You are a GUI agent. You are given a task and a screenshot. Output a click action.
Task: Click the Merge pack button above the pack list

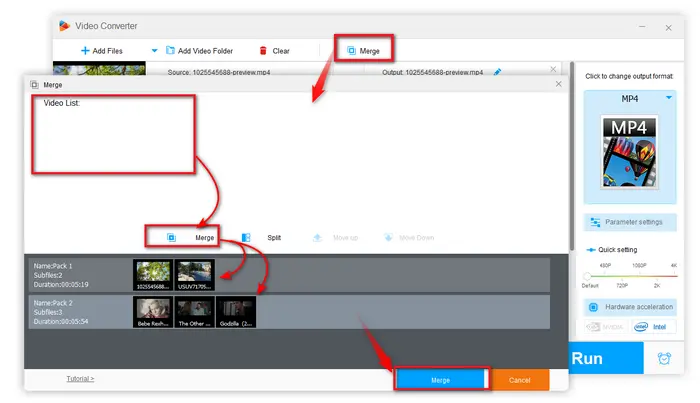click(x=191, y=237)
